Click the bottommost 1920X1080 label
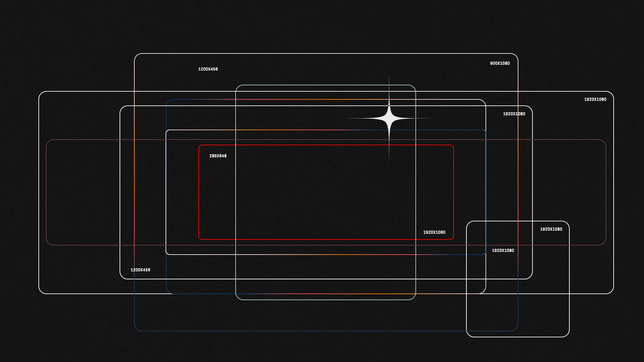The height and width of the screenshot is (362, 644). tap(503, 251)
